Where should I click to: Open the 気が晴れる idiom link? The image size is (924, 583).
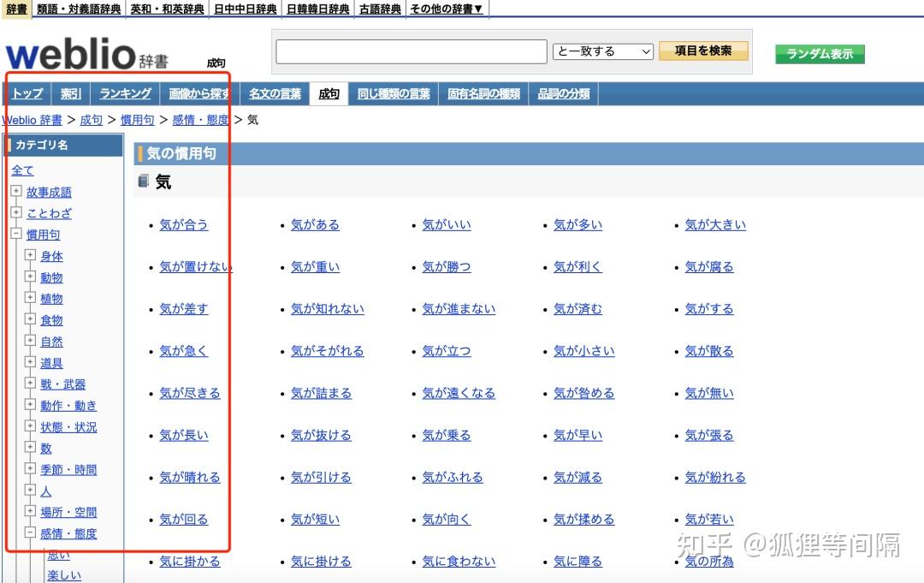188,477
